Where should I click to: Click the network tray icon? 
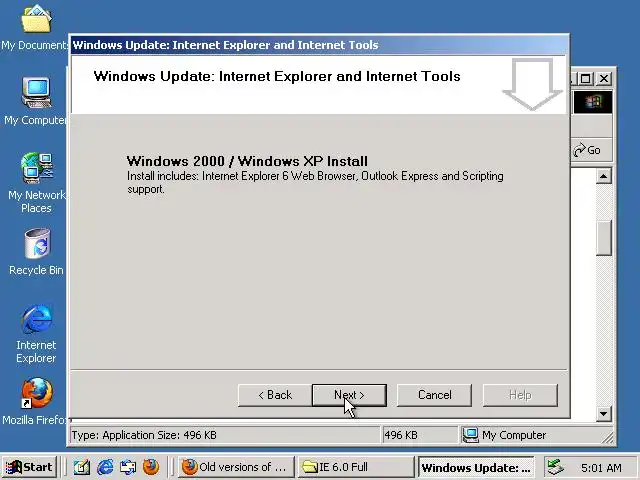[556, 467]
